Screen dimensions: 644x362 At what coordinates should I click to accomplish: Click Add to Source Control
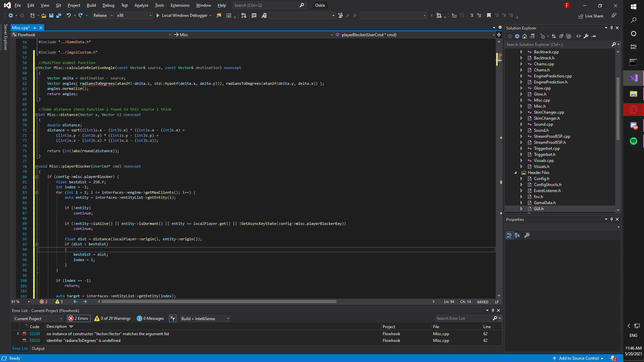578,358
